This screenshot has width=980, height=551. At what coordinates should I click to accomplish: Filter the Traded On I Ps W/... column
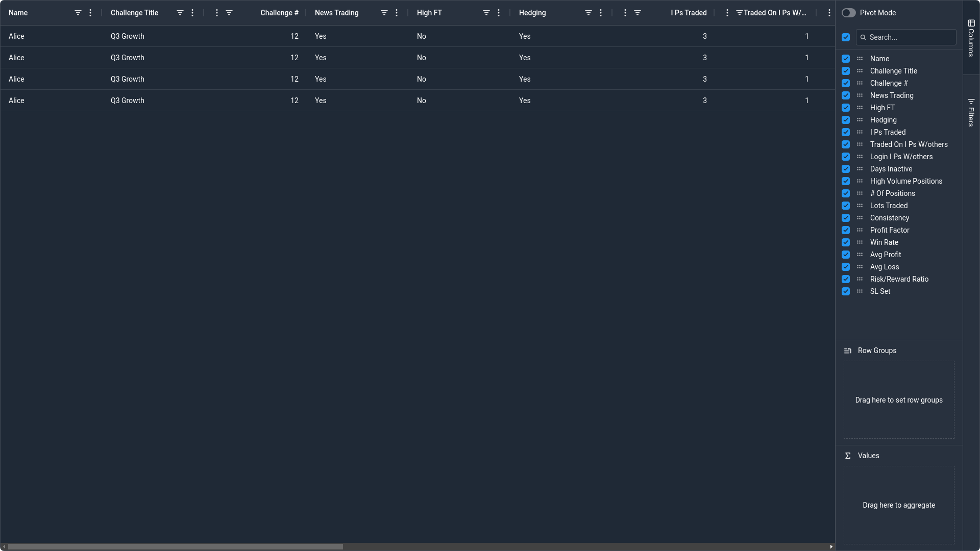[739, 13]
